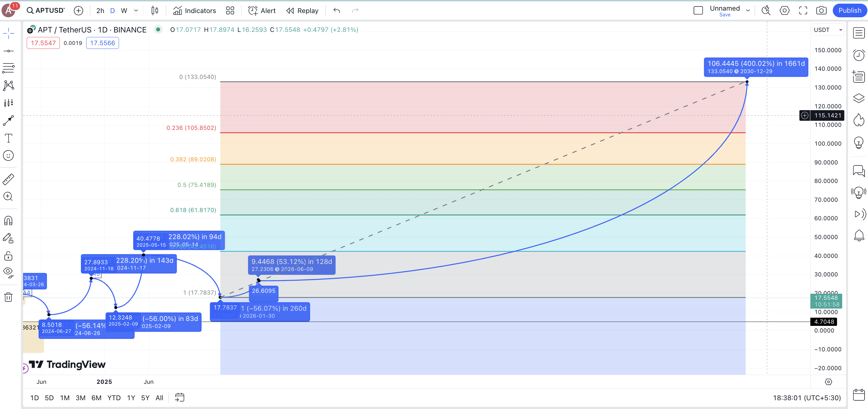Take a chart snapshot with camera icon
Screen dimensions: 868x409
[821, 11]
